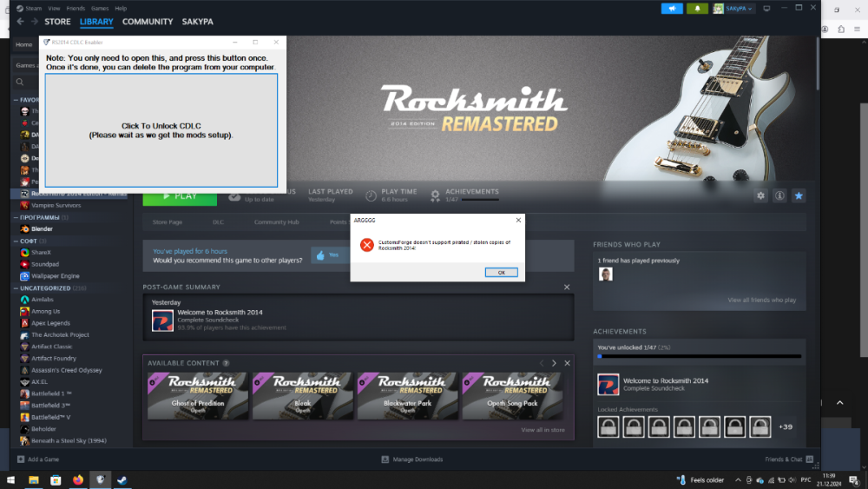This screenshot has width=868, height=489.
Task: Open the Available Content help icon
Action: point(226,363)
